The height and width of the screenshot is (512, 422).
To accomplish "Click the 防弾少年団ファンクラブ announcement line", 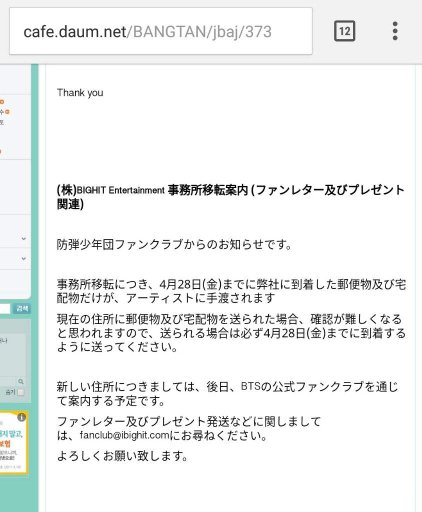I will click(x=175, y=245).
